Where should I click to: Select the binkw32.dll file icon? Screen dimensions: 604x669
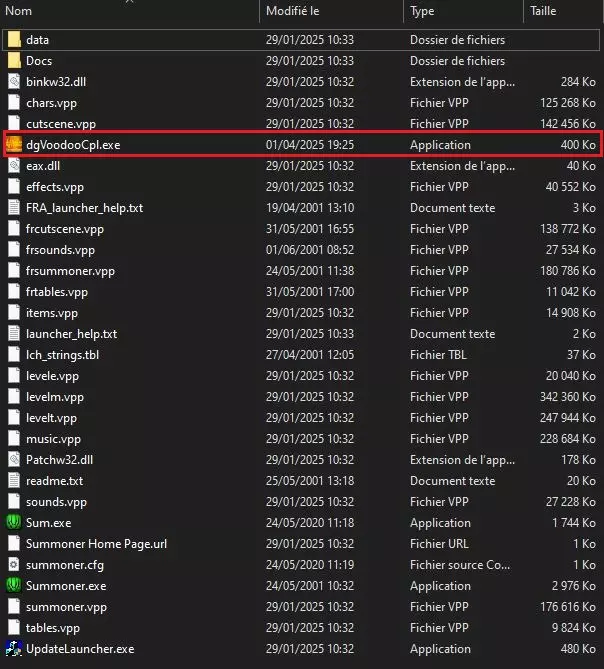(x=14, y=81)
